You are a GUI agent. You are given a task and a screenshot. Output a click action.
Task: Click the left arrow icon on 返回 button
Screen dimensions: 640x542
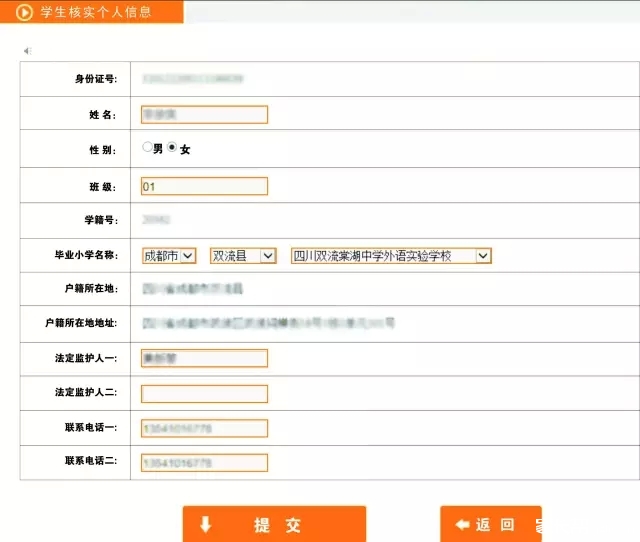click(462, 525)
